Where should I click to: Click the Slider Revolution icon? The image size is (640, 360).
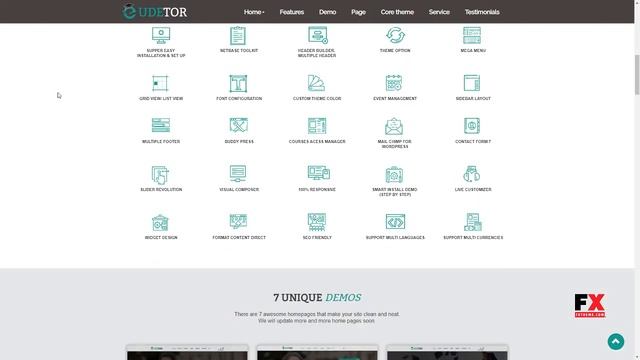pyautogui.click(x=160, y=175)
